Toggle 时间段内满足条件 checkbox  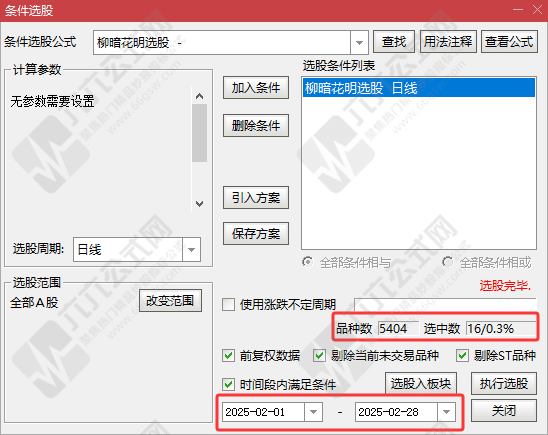tap(229, 385)
